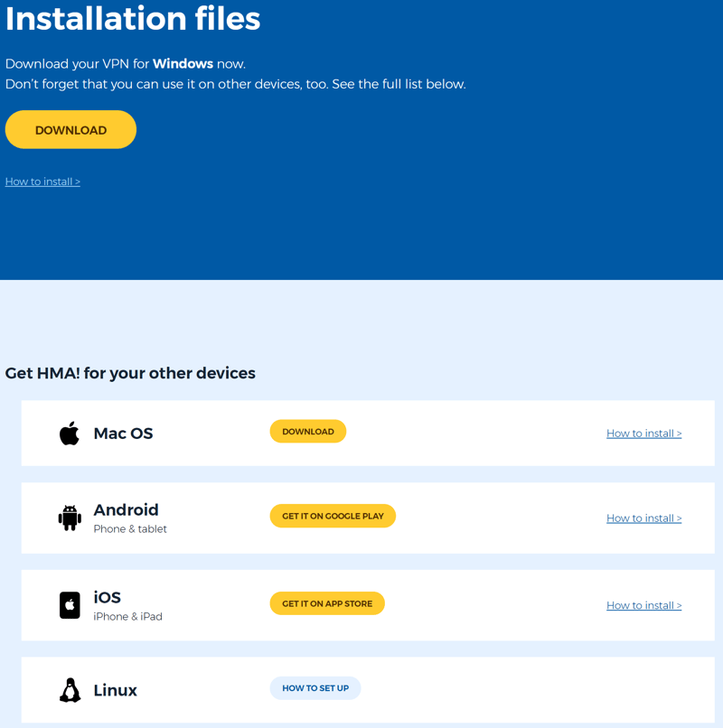This screenshot has height=728, width=723.
Task: Open Mac OS How to install link
Action: tap(644, 434)
